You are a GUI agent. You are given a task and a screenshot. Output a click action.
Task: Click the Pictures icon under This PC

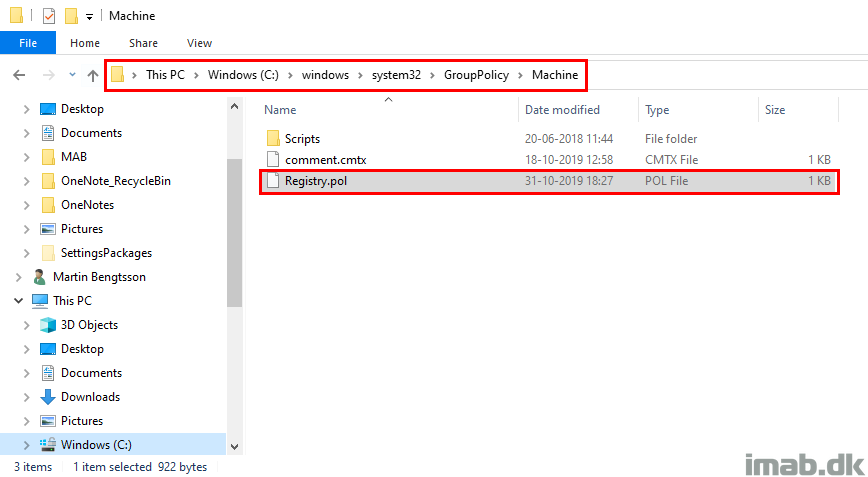(x=48, y=421)
